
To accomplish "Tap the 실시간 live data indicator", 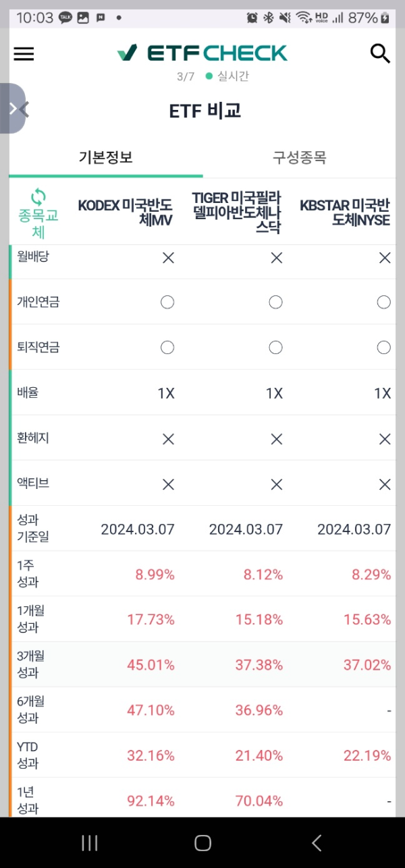I will (x=234, y=76).
